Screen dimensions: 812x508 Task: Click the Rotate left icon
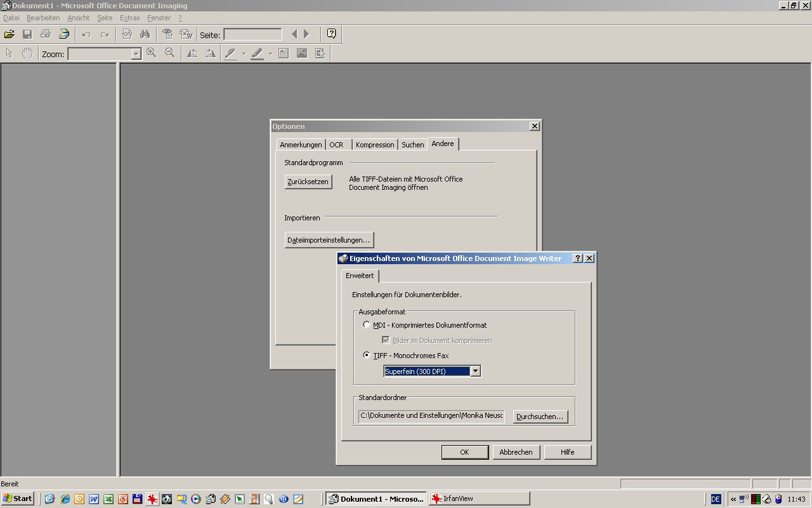click(x=192, y=53)
